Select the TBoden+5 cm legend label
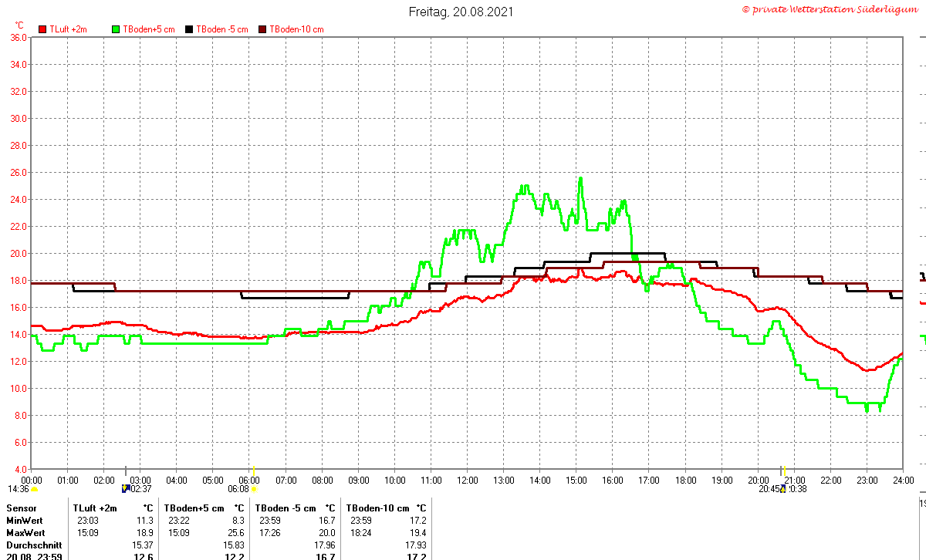 [147, 29]
